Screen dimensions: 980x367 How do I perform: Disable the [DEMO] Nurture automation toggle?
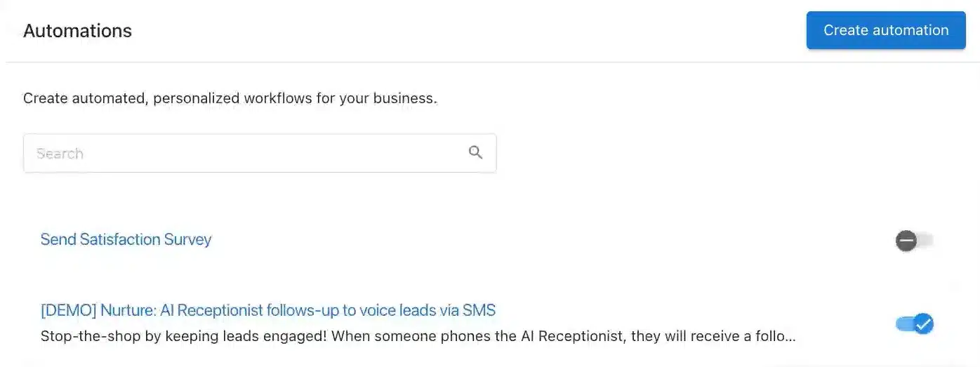click(914, 323)
